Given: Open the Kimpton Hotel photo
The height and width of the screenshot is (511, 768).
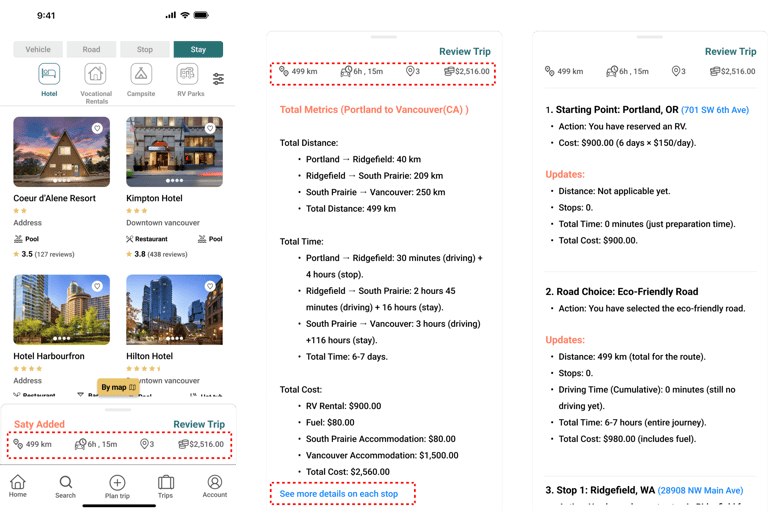Looking at the screenshot, I should coord(174,152).
